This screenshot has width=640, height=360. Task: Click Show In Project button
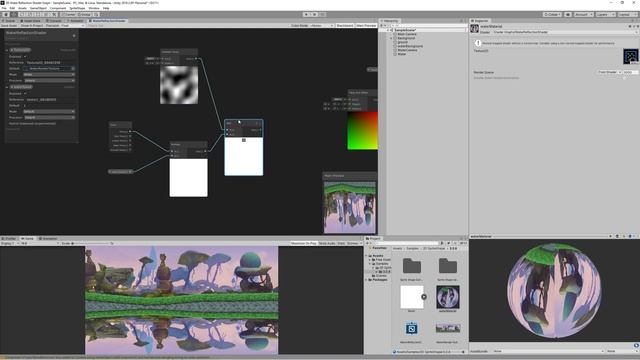coord(31,25)
